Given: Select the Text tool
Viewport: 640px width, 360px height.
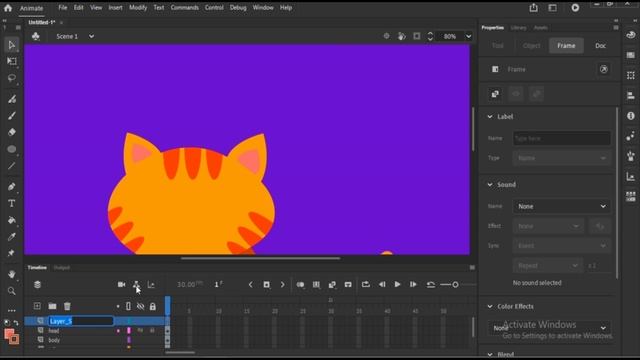Looking at the screenshot, I should 11,203.
